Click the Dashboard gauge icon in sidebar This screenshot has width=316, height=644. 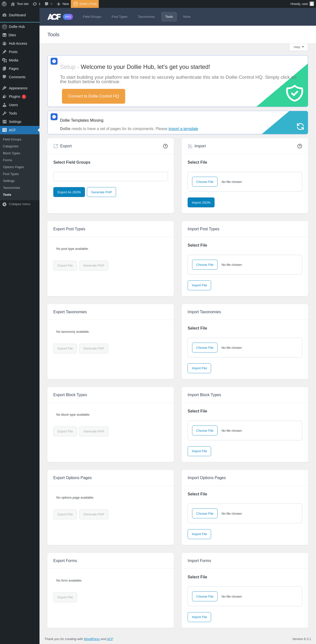tap(4, 15)
